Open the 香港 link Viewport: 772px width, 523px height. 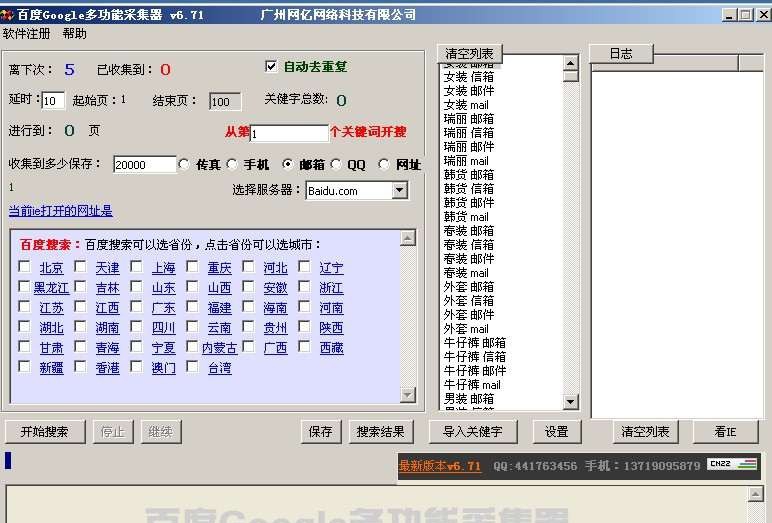coord(107,368)
